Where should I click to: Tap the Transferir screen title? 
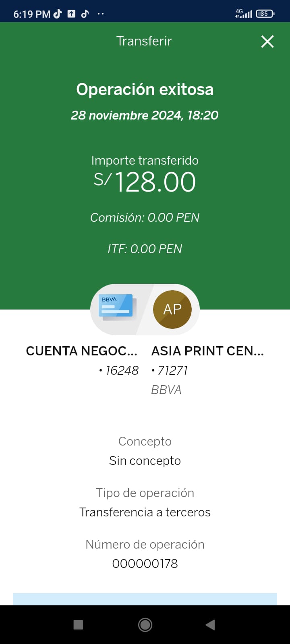pyautogui.click(x=144, y=41)
